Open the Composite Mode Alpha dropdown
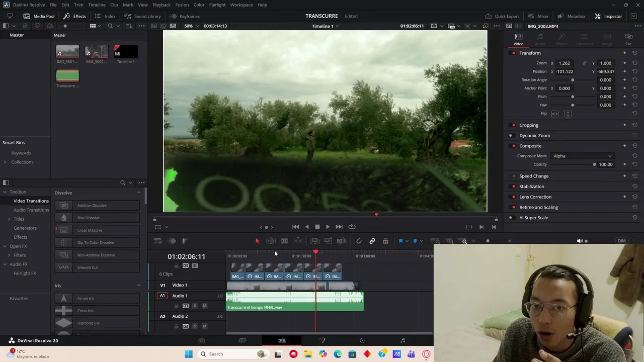644x362 pixels. tap(583, 156)
